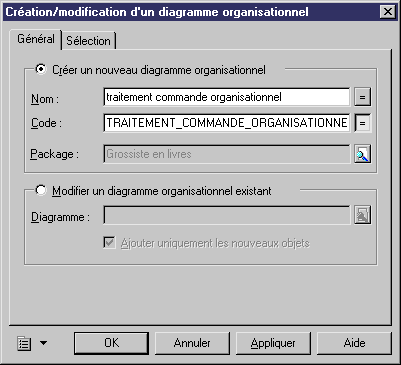
Task: Expand the dropdown arrow beside the list icon
Action: 44,343
